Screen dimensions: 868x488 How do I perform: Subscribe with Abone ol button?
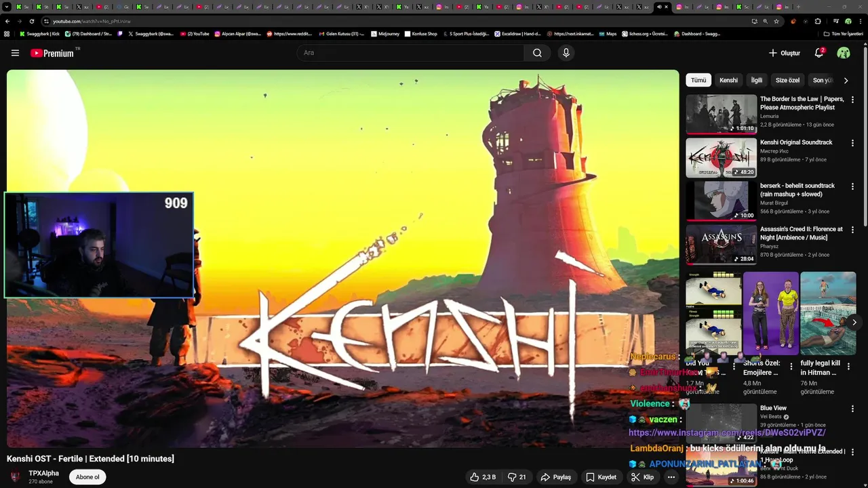[87, 477]
